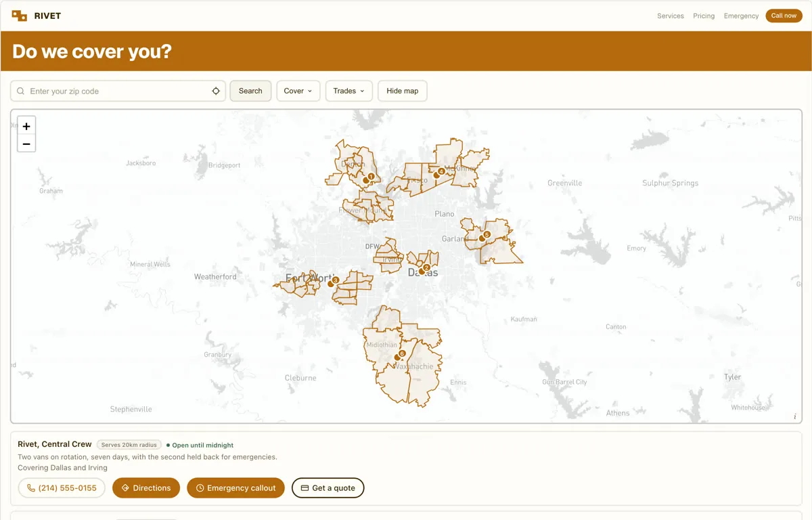Screen dimensions: 812x520
Task: Click the Stephenville map label
Action: tap(131, 409)
